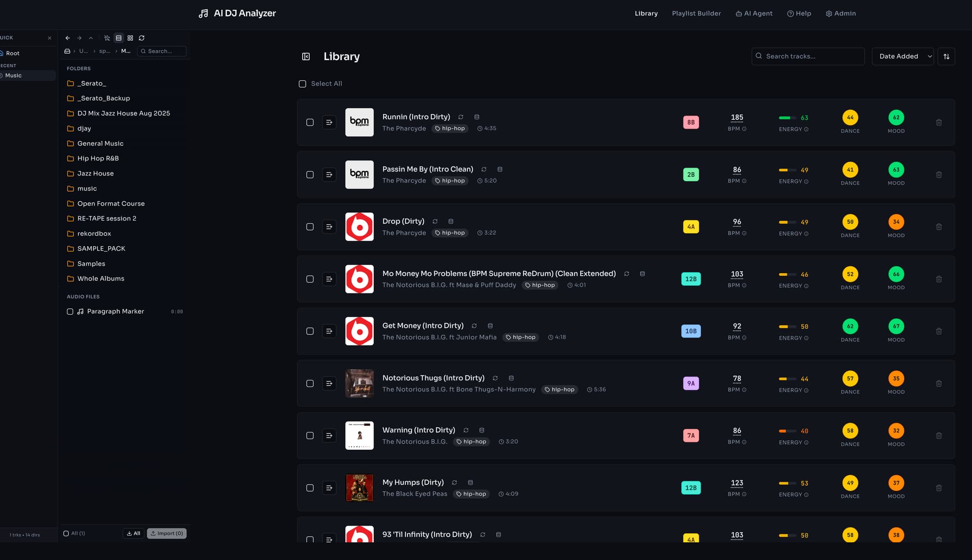Image resolution: width=972 pixels, height=560 pixels.
Task: Click the 8B key badge on Runnin
Action: (x=691, y=122)
